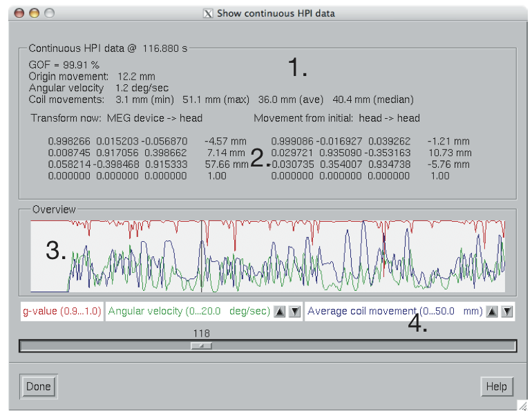532x418 pixels.
Task: Click the 40.4 mm (median) value
Action: click(373, 99)
